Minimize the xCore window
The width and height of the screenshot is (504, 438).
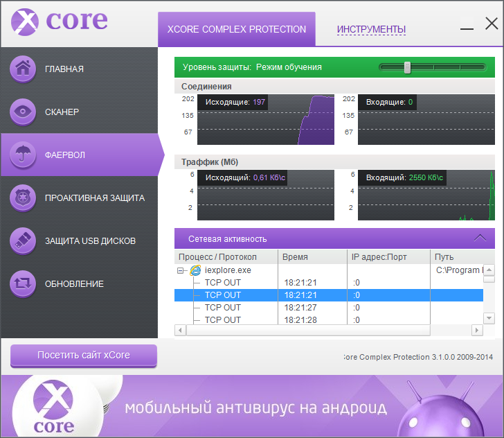coord(467,29)
